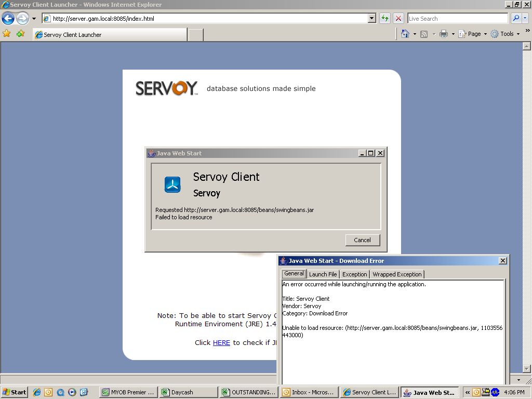
Task: Minimize the Java Web Start dialog
Action: coord(362,153)
